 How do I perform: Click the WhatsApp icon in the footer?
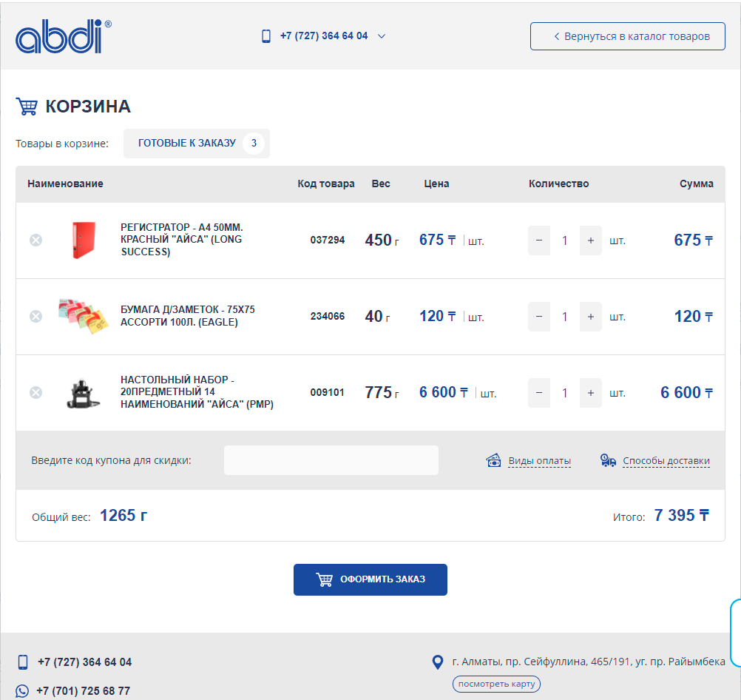click(x=22, y=691)
